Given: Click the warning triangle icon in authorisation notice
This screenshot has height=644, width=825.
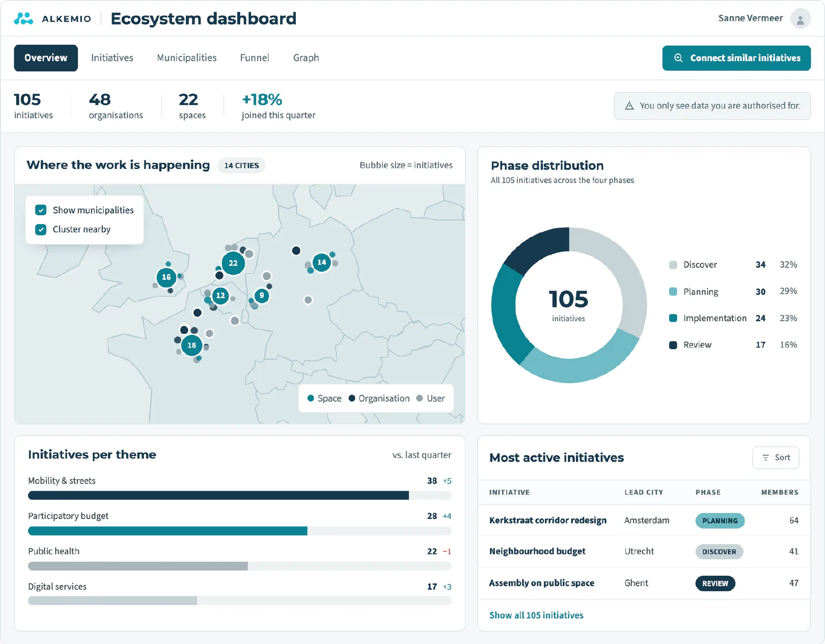Looking at the screenshot, I should [629, 106].
